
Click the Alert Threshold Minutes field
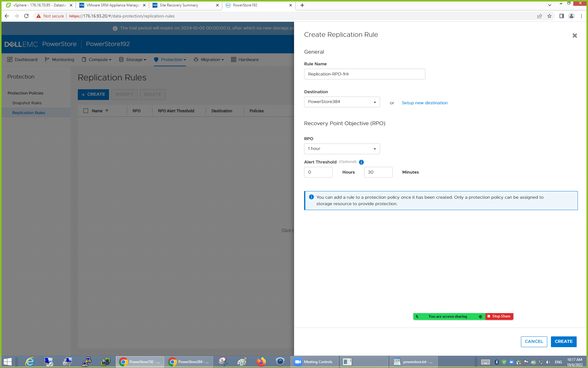(x=378, y=172)
